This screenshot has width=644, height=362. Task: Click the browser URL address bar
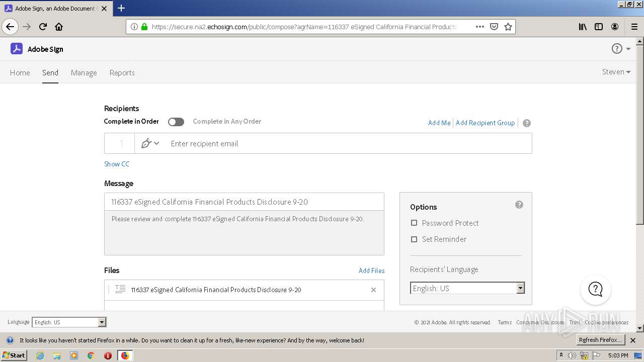pos(304,27)
